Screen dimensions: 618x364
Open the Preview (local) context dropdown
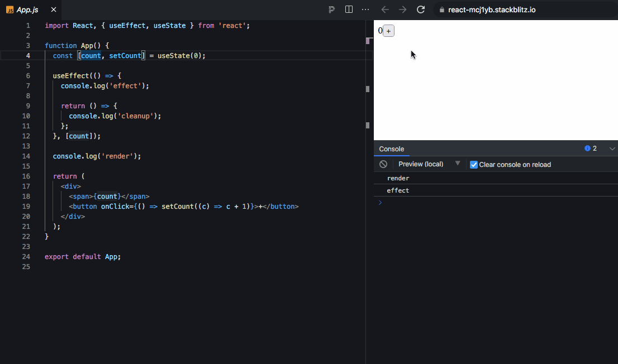pos(429,164)
